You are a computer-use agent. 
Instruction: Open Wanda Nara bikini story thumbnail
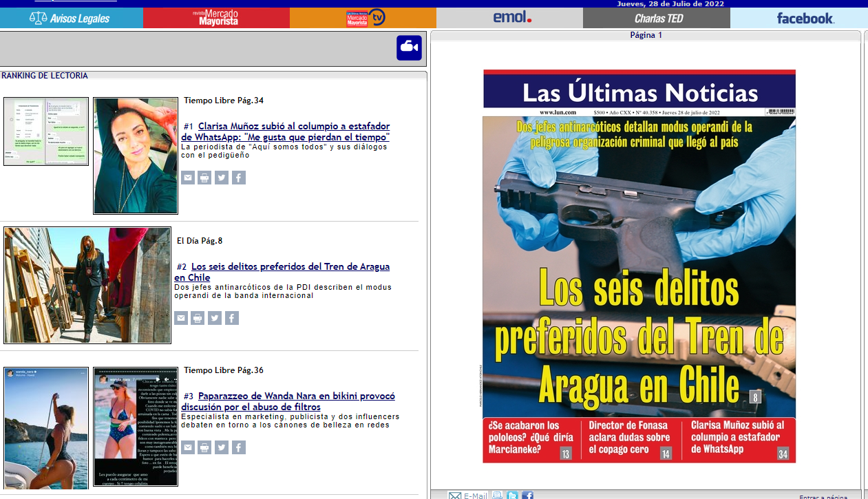[136, 427]
